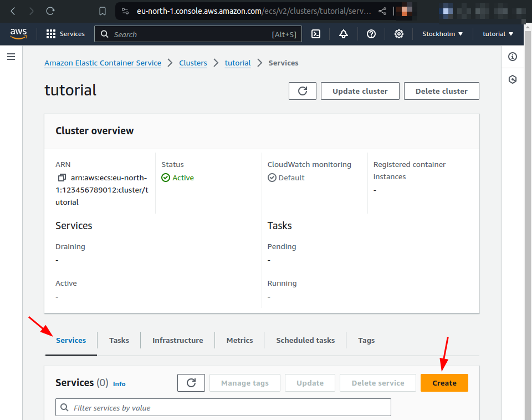Click the Delete cluster button
This screenshot has height=420, width=532.
point(442,91)
